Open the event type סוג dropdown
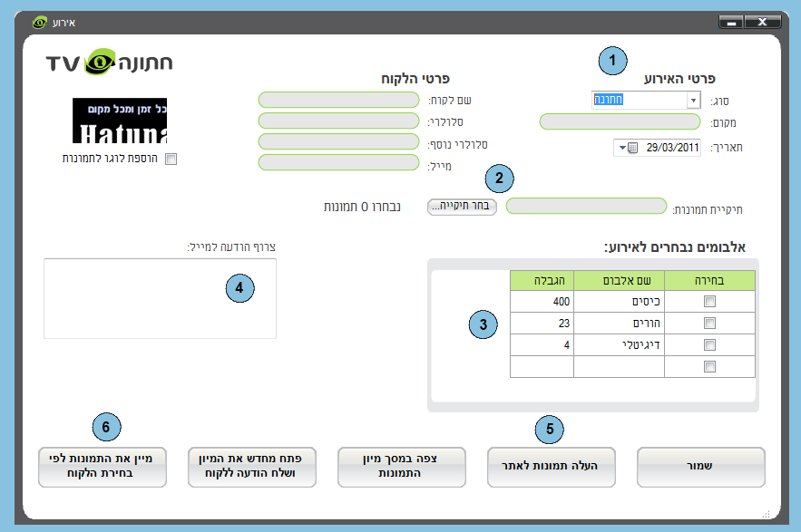The image size is (801, 532). (x=693, y=100)
